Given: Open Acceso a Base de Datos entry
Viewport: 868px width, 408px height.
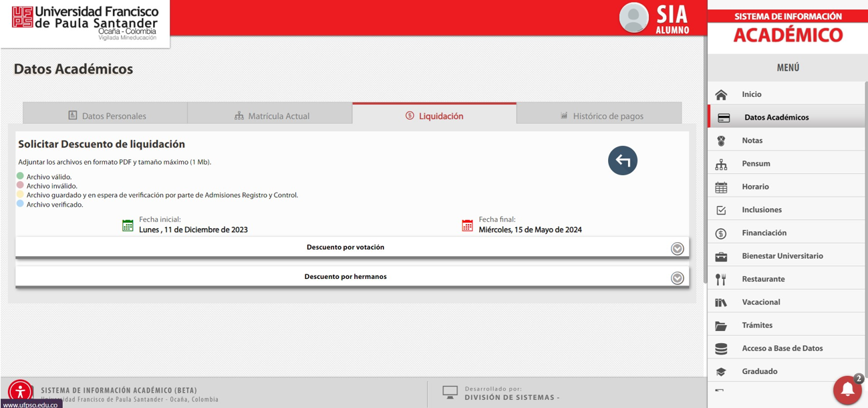Looking at the screenshot, I should click(x=786, y=348).
